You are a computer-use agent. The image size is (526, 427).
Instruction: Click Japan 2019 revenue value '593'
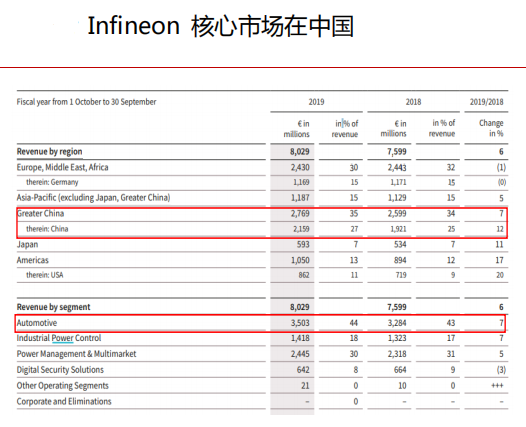303,245
